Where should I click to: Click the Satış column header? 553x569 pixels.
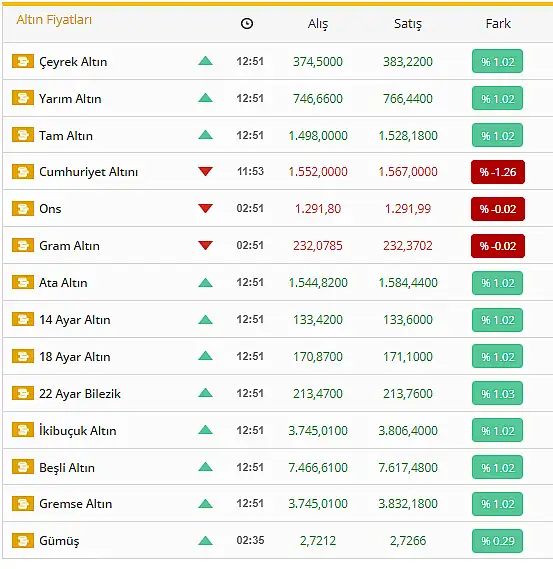point(408,24)
